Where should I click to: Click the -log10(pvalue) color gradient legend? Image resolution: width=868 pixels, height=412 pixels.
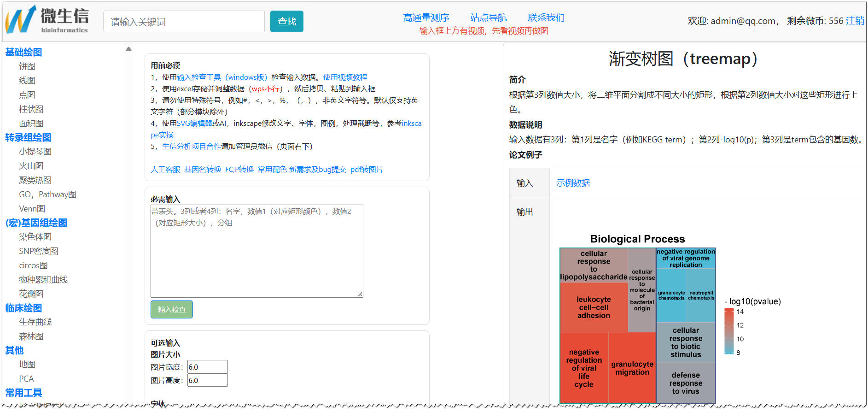pos(729,331)
